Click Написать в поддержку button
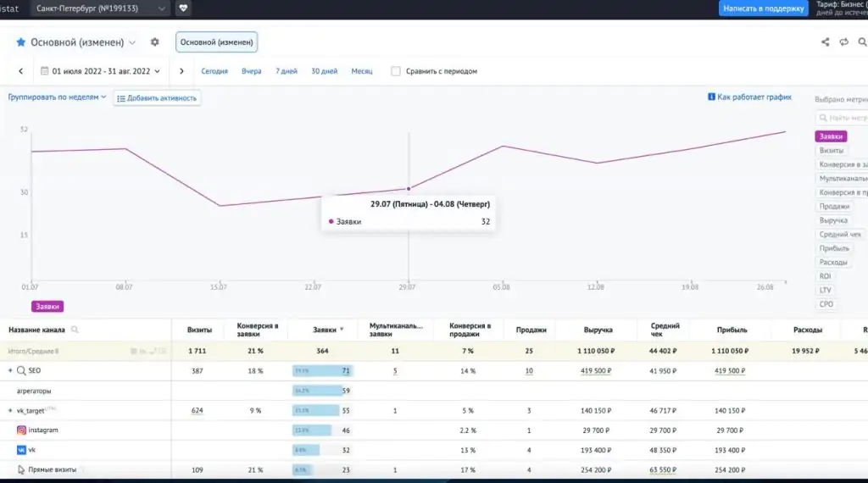Screen dimensions: 868x483 pos(764,8)
